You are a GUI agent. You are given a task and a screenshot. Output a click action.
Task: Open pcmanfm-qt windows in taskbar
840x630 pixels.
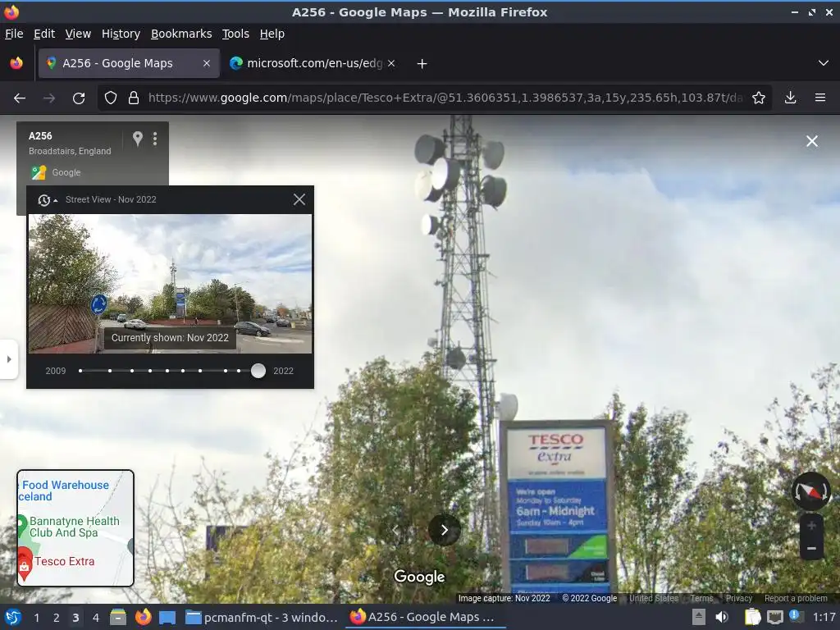click(x=262, y=617)
